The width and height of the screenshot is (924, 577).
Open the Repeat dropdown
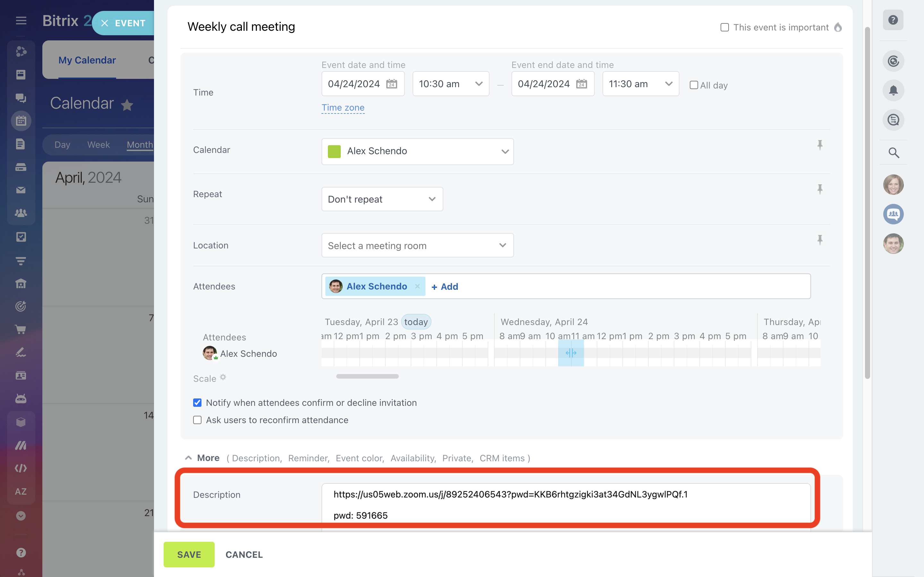[382, 199]
